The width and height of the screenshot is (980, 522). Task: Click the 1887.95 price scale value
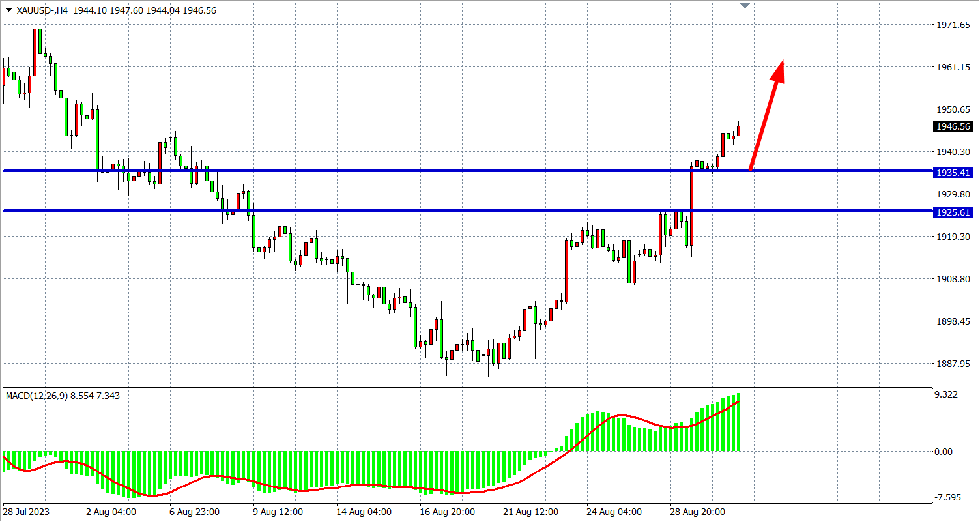click(952, 364)
